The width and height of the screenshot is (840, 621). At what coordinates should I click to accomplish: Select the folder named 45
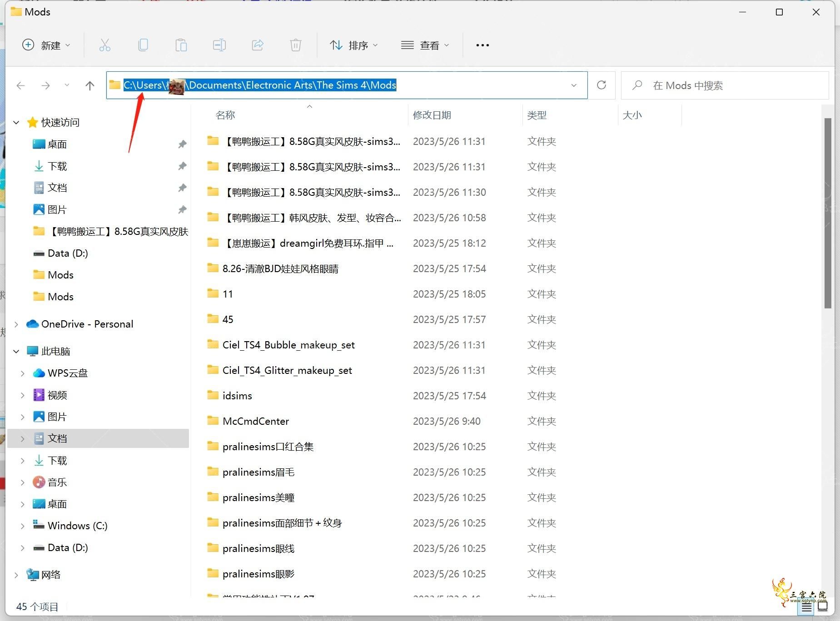(x=228, y=319)
